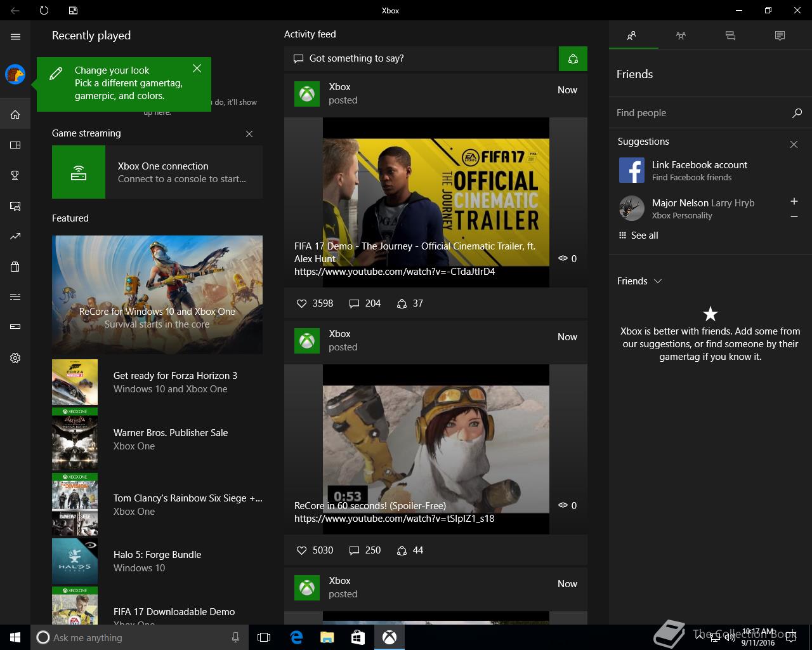Close the Suggestions section

point(794,145)
